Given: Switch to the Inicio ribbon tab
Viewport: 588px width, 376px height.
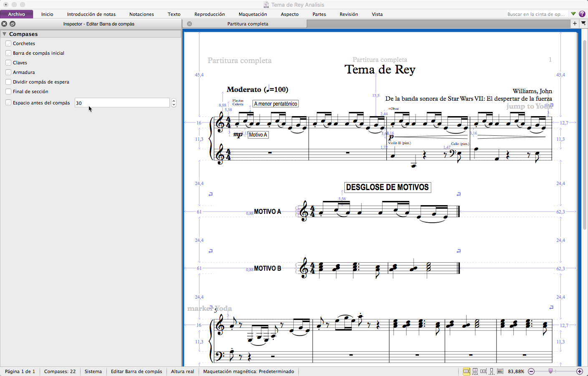Looking at the screenshot, I should 47,14.
